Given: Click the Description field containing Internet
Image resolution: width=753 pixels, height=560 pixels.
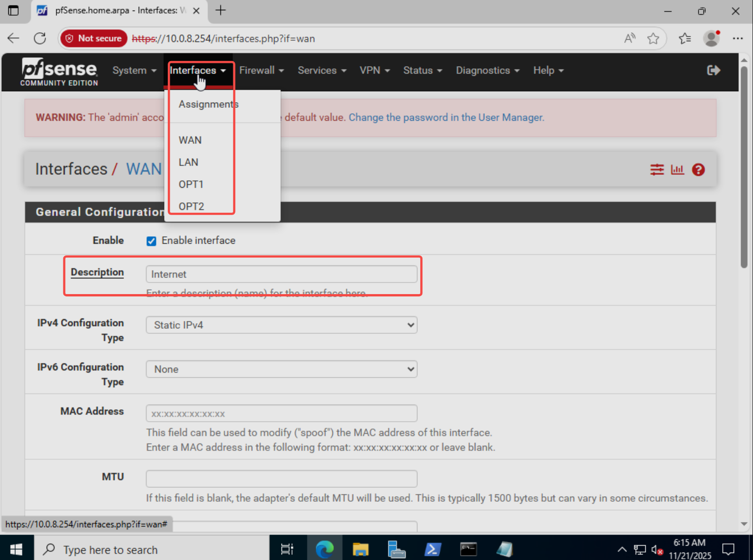Looking at the screenshot, I should pyautogui.click(x=282, y=274).
